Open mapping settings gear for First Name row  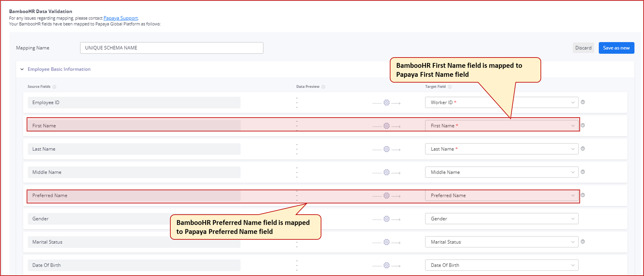coord(387,126)
